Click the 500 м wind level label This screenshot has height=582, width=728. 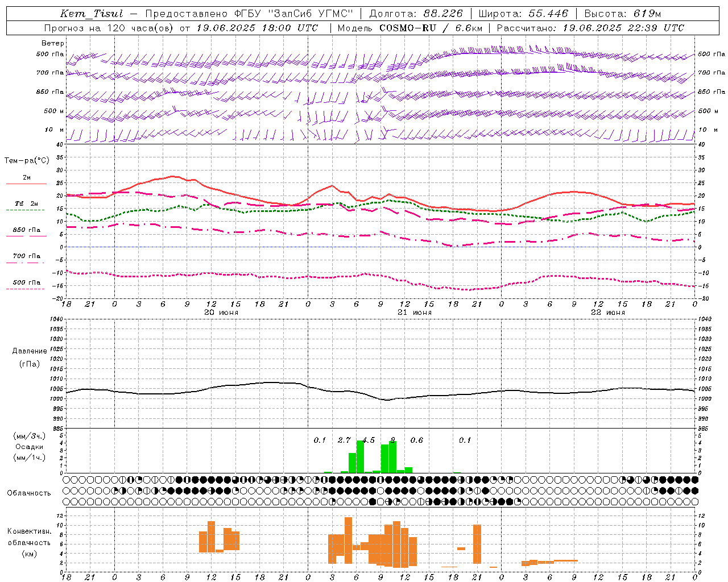click(54, 111)
